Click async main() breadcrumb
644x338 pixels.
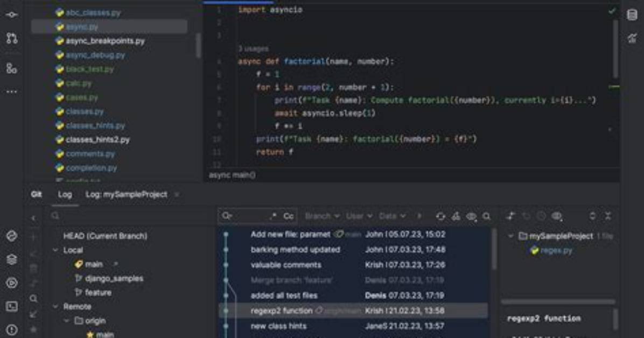(232, 175)
